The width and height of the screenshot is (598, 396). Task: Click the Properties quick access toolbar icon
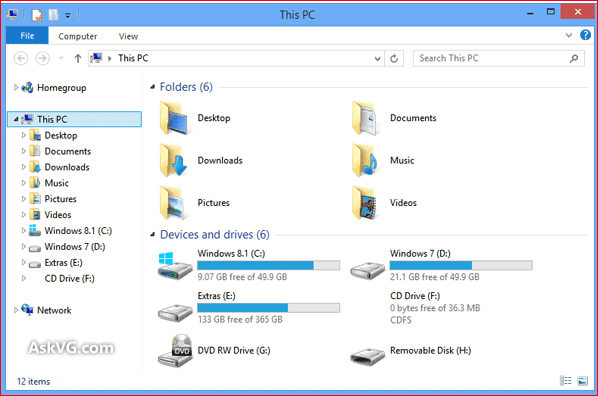tap(37, 15)
